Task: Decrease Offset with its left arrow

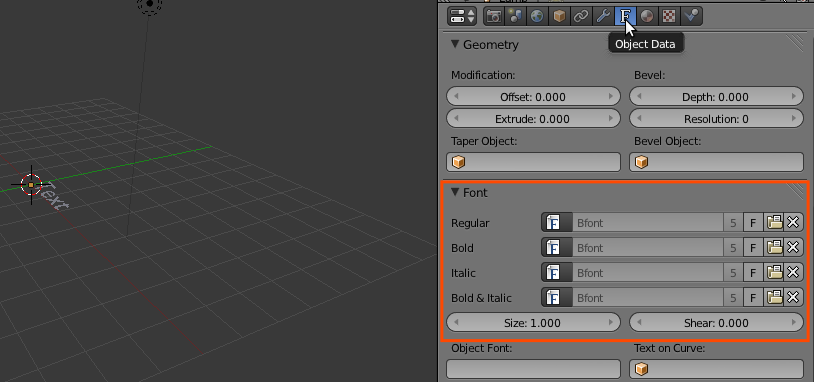Action: [456, 97]
